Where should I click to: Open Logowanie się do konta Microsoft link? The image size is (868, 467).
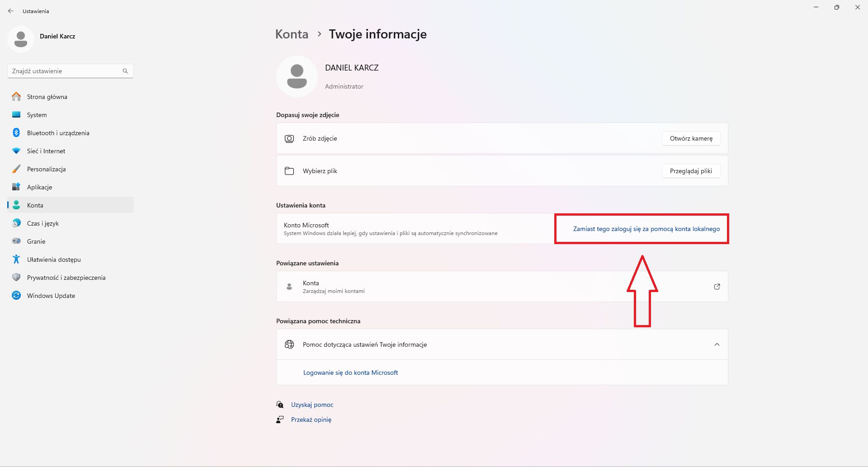(x=350, y=373)
